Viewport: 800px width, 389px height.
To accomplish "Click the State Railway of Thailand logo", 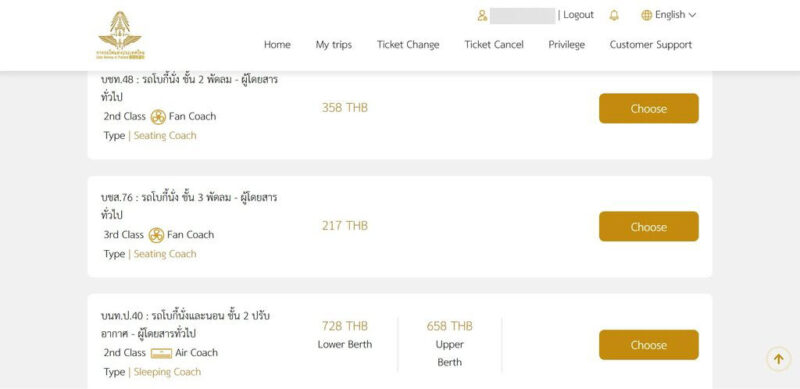I will coord(120,35).
